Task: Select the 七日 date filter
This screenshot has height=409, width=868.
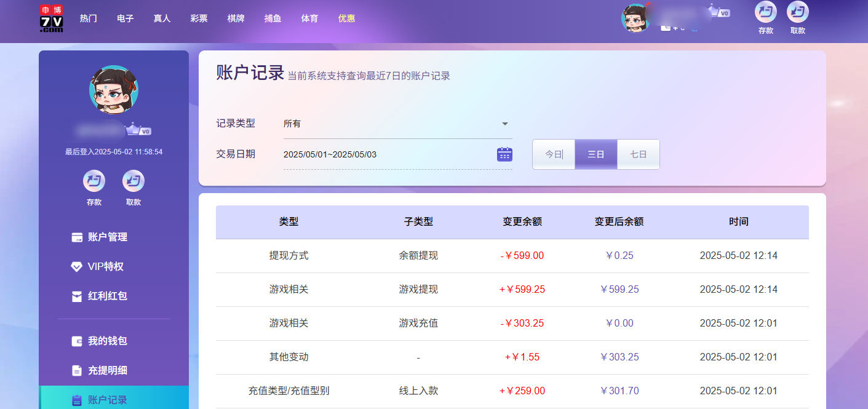Action: coord(638,154)
